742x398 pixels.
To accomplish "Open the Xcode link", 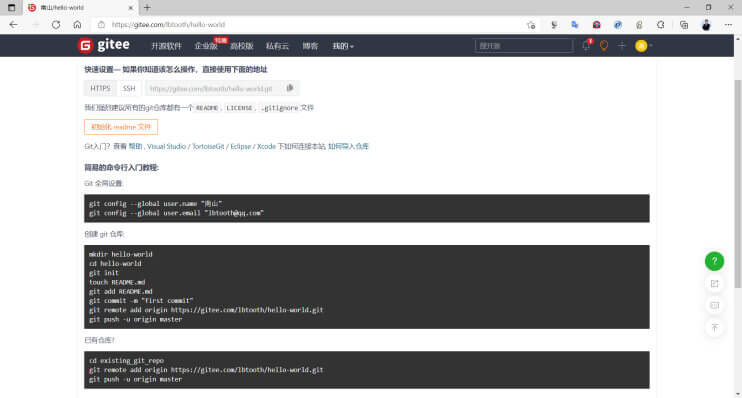I will pos(266,146).
